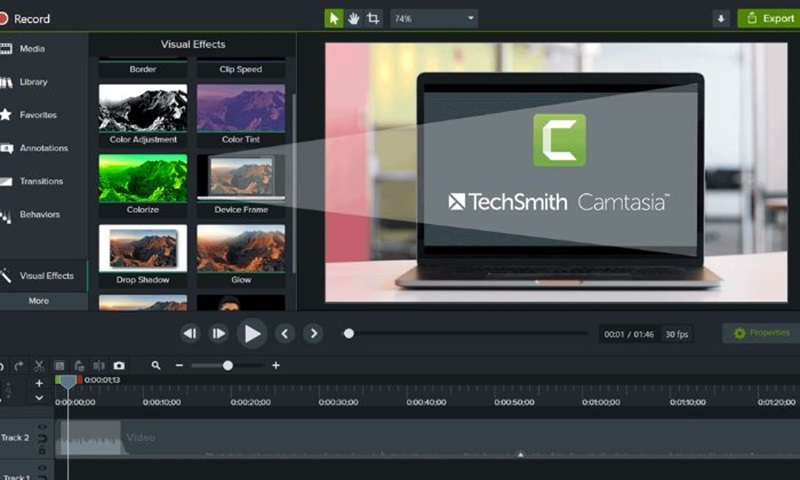Open the Transitions tab
The image size is (800, 480).
pos(40,181)
